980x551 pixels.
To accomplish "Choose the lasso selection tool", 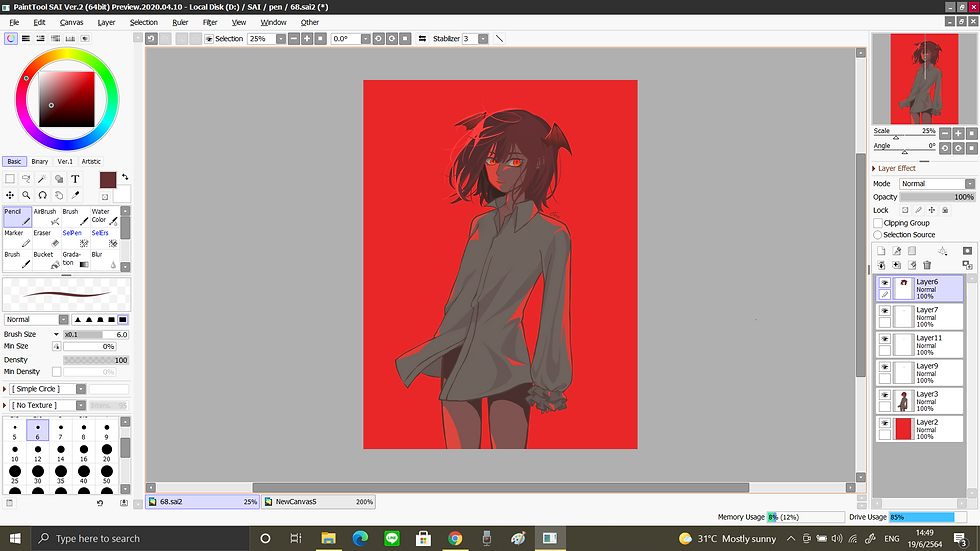I will [26, 179].
